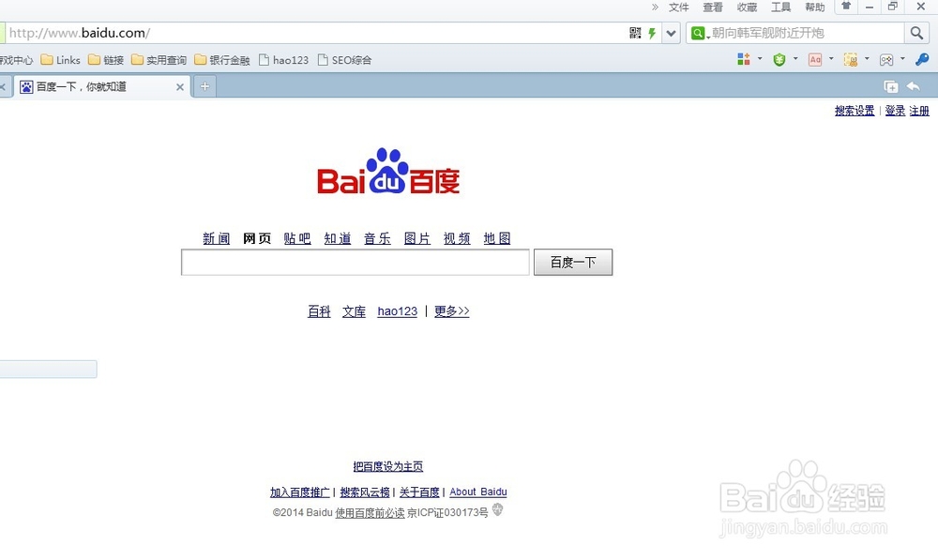Click the green security shield extension icon
This screenshot has height=560, width=938.
(x=779, y=58)
